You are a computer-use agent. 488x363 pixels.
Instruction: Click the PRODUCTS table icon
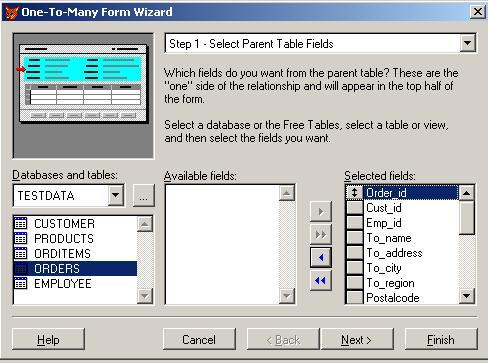[x=21, y=238]
